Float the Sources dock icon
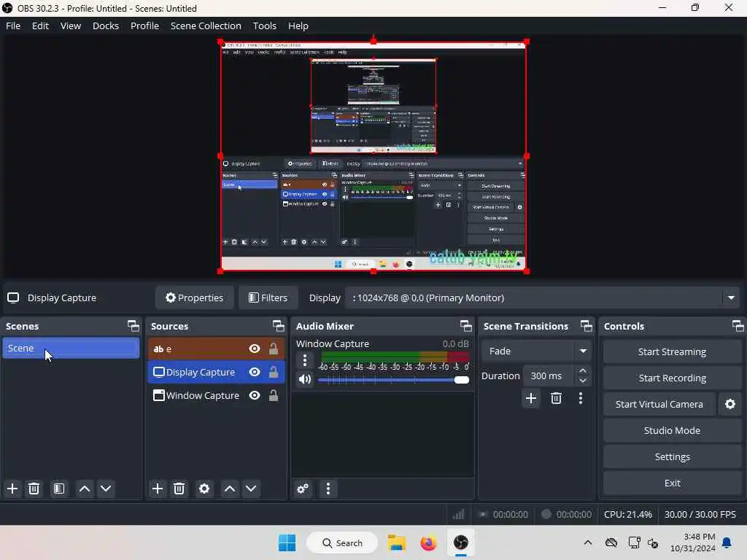The image size is (747, 560). (x=278, y=326)
